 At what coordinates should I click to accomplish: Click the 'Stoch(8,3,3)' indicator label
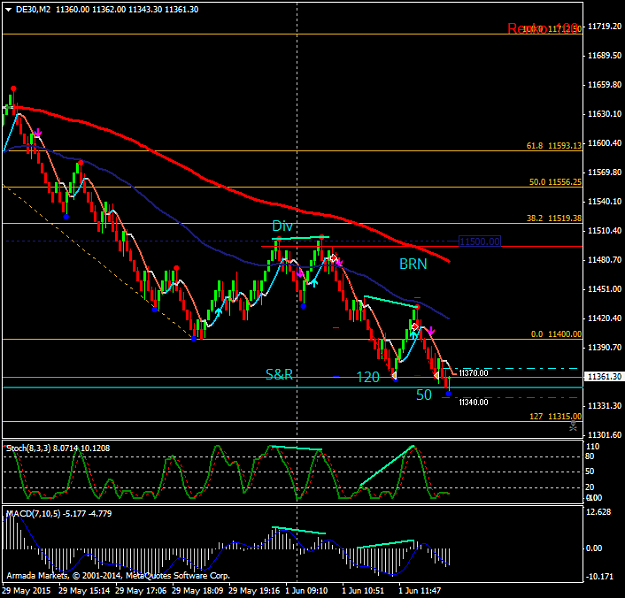coord(28,448)
